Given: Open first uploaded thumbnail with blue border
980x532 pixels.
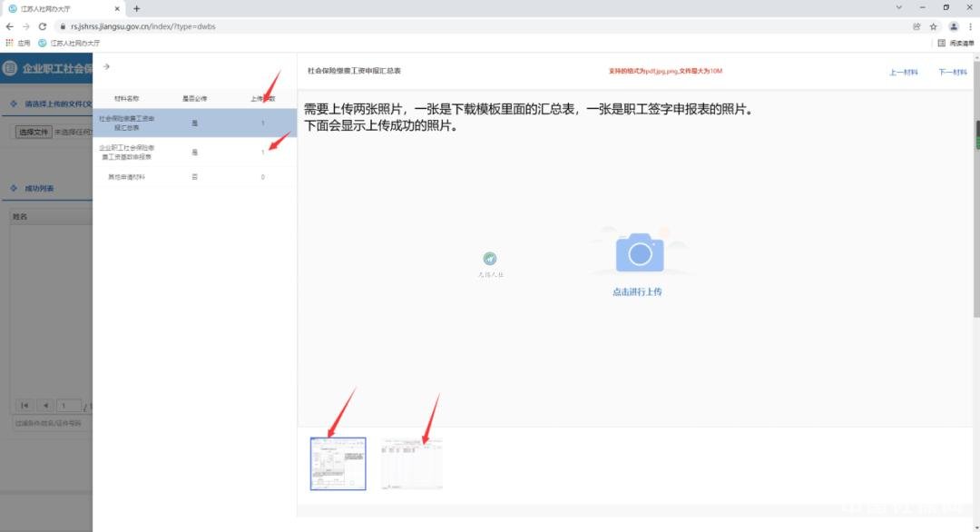Looking at the screenshot, I should (x=338, y=464).
